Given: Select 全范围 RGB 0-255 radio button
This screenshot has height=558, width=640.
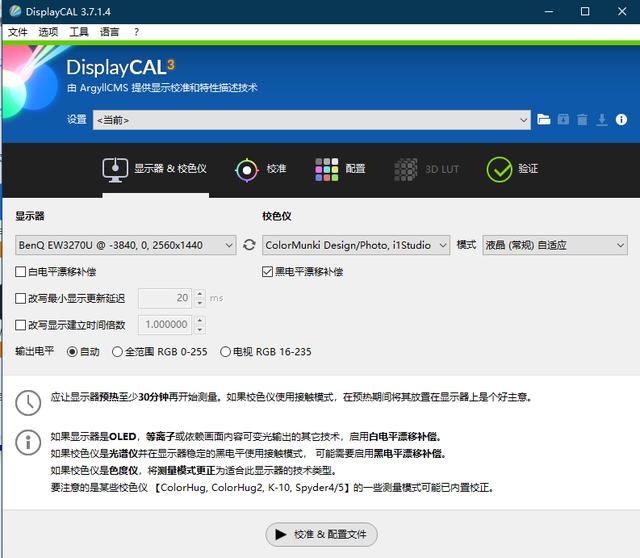Looking at the screenshot, I should coord(117,351).
